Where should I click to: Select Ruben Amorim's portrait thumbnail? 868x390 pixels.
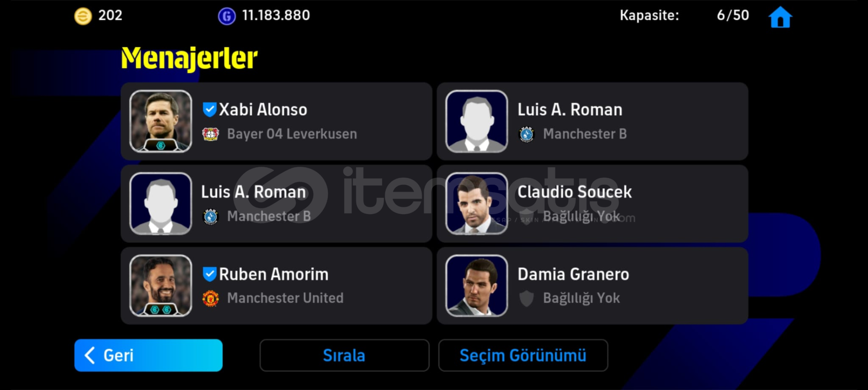160,286
